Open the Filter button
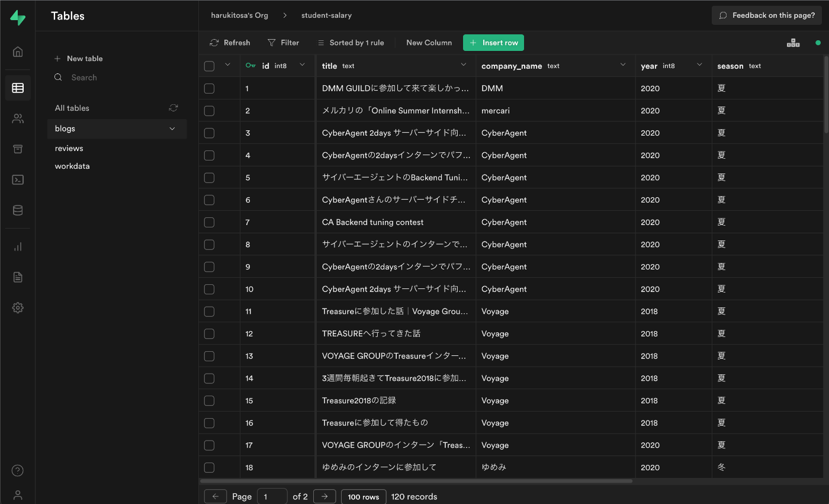The width and height of the screenshot is (829, 504). pos(283,43)
